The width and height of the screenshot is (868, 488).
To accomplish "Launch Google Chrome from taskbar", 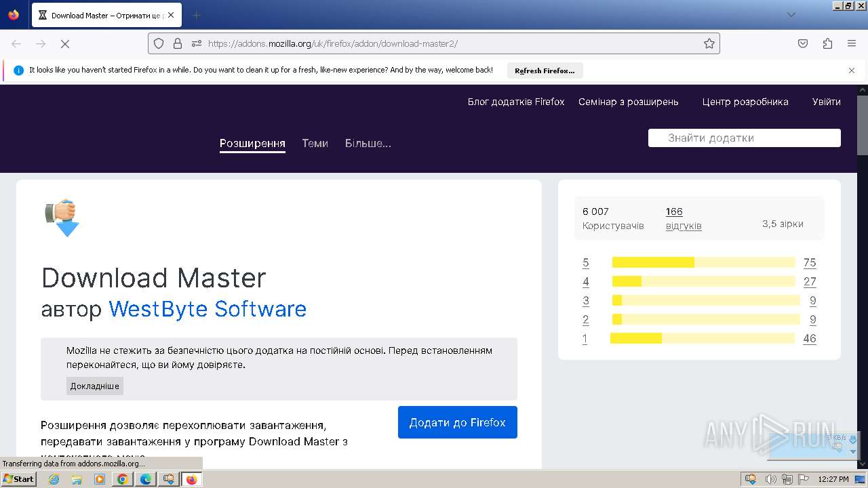I will tap(123, 479).
